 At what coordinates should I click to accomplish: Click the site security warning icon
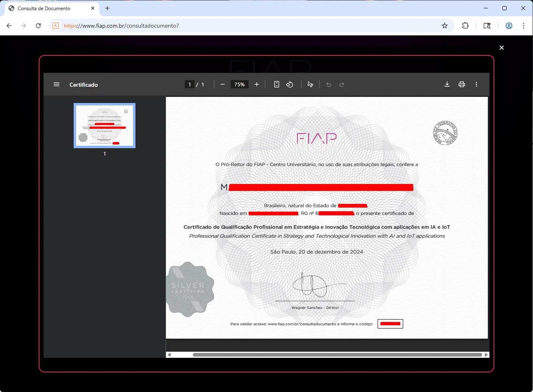[x=56, y=26]
